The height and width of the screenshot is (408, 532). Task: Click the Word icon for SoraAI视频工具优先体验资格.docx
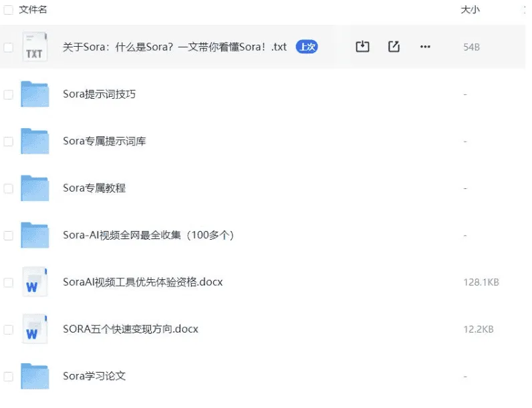tap(35, 282)
